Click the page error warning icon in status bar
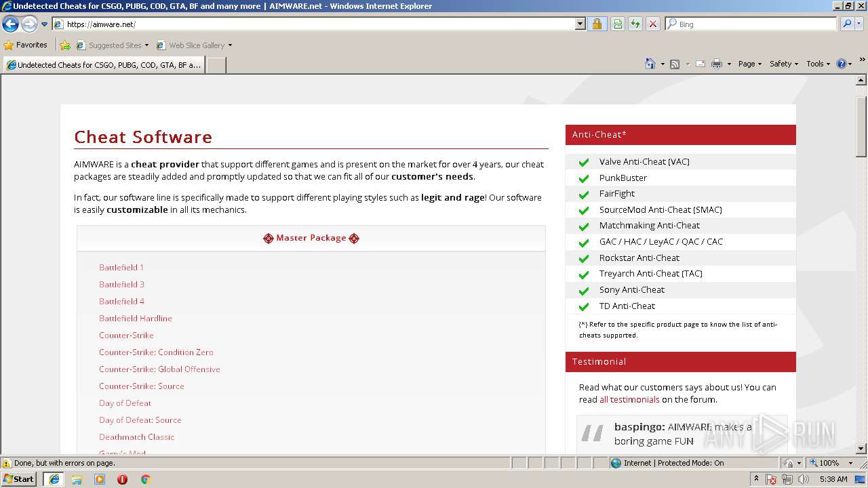868x488 pixels. (7, 463)
